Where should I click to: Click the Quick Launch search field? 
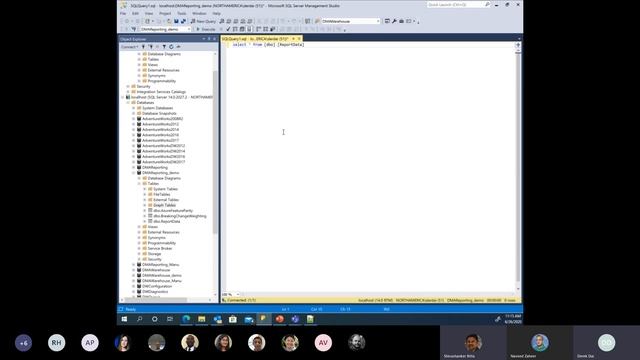click(x=458, y=4)
